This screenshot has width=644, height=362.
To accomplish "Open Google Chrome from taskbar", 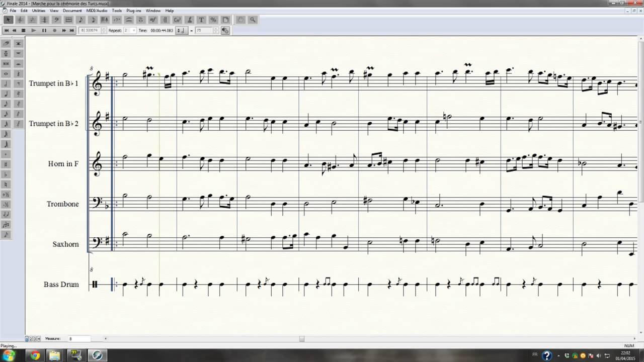I will tap(35, 355).
